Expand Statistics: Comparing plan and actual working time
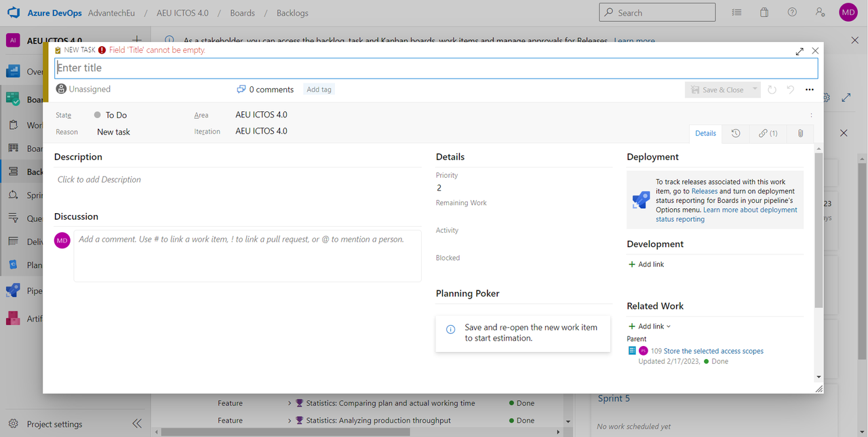The image size is (868, 437). tap(290, 403)
